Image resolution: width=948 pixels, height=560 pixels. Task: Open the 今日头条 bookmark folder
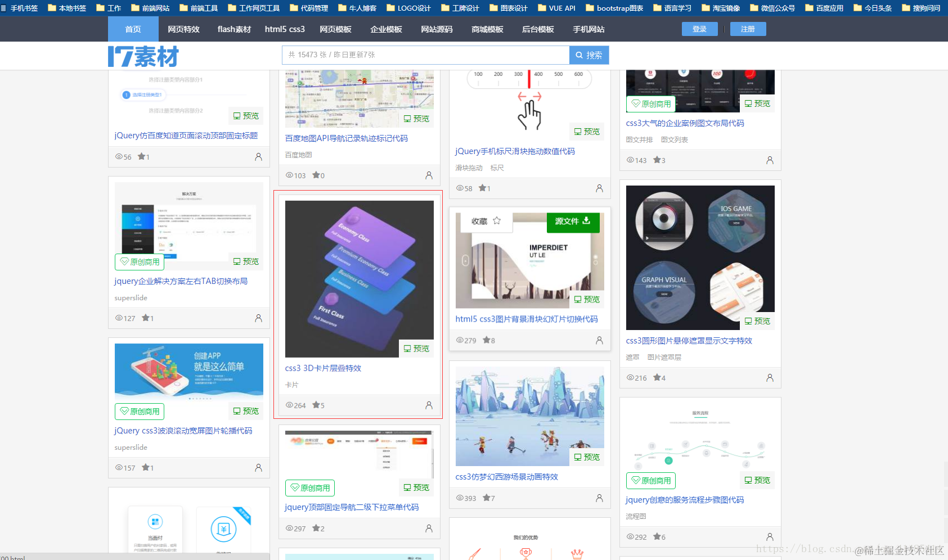tap(873, 8)
